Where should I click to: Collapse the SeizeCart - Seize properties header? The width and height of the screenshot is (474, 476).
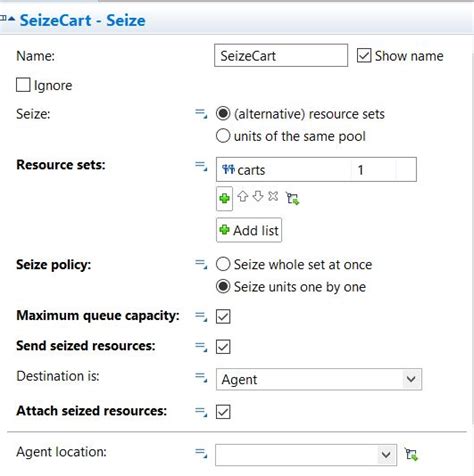(x=11, y=19)
